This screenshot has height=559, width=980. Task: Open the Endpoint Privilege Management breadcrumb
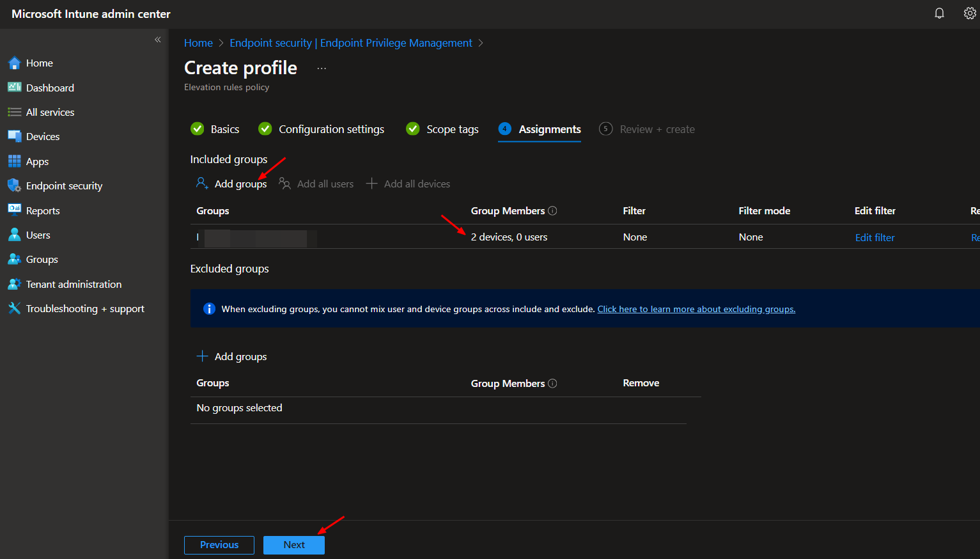(x=351, y=43)
